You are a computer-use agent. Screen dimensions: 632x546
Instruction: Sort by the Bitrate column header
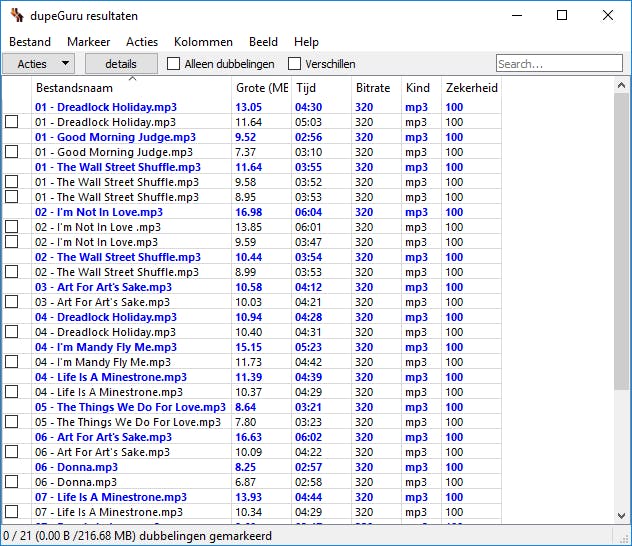point(373,88)
